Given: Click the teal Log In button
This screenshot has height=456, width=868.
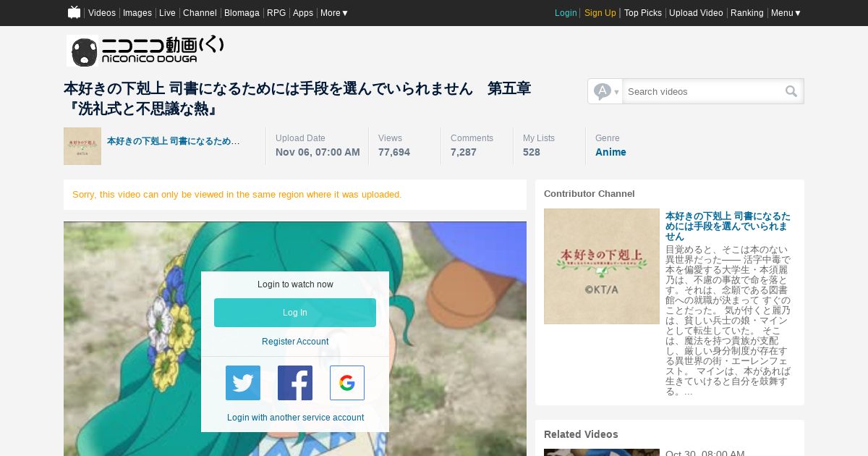Looking at the screenshot, I should [x=295, y=313].
